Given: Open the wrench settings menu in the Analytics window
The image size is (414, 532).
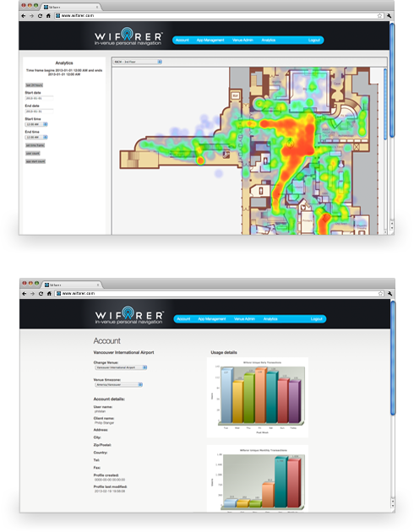Looking at the screenshot, I should point(389,15).
